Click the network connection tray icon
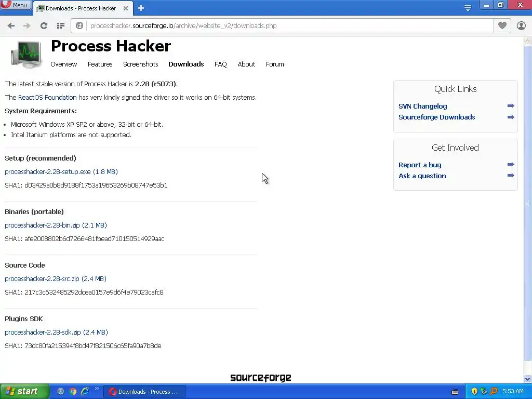This screenshot has height=399, width=532. point(484,391)
